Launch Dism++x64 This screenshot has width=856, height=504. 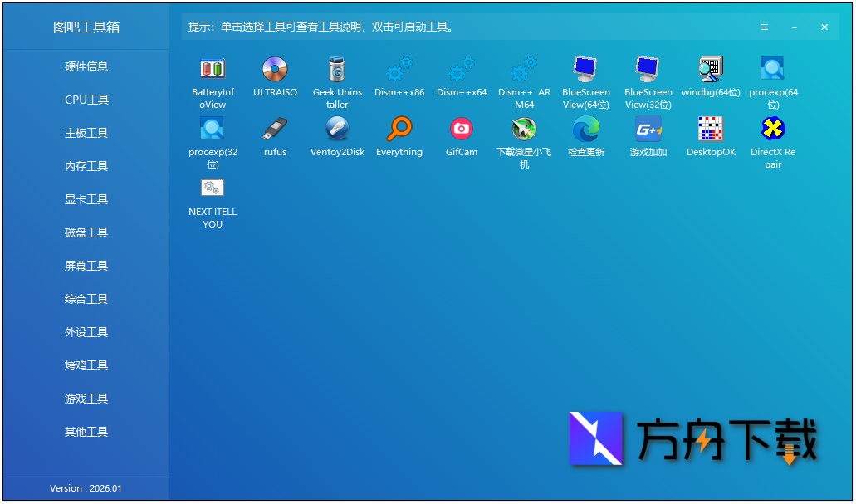[461, 79]
